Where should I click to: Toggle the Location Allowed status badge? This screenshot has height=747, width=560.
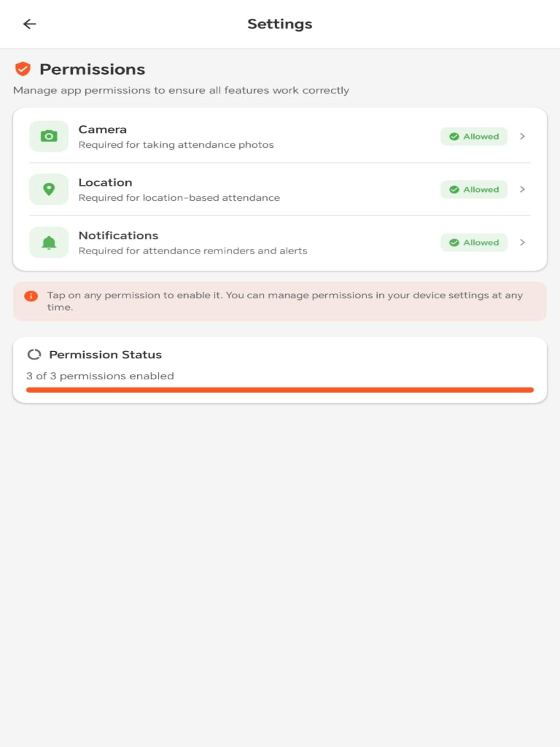[x=474, y=189]
